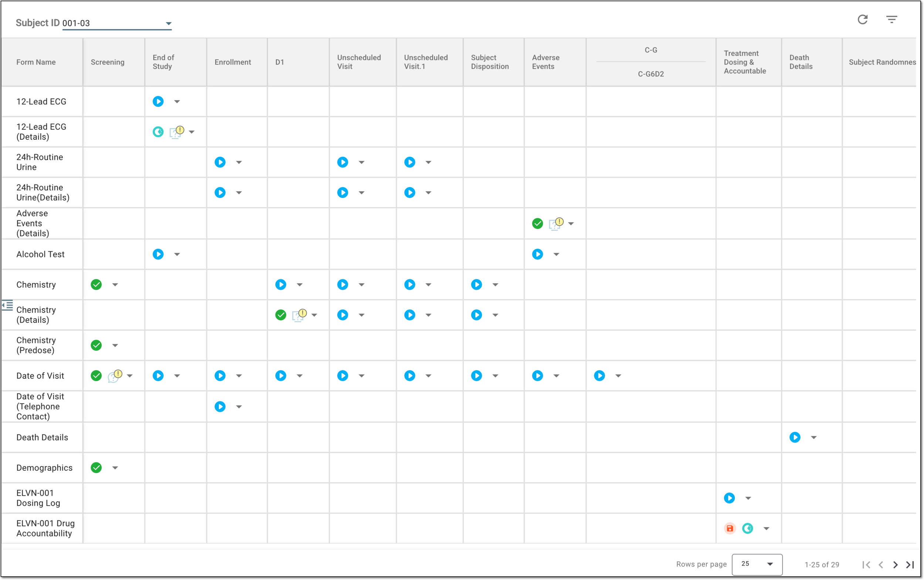
Task: Open completed Adverse Events (Details) checkmark
Action: tap(537, 224)
